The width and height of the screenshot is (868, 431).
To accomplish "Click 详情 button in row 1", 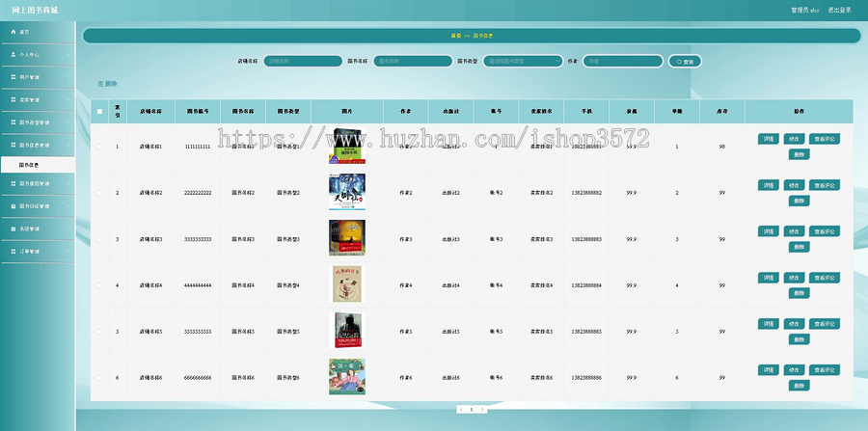I will coord(769,139).
